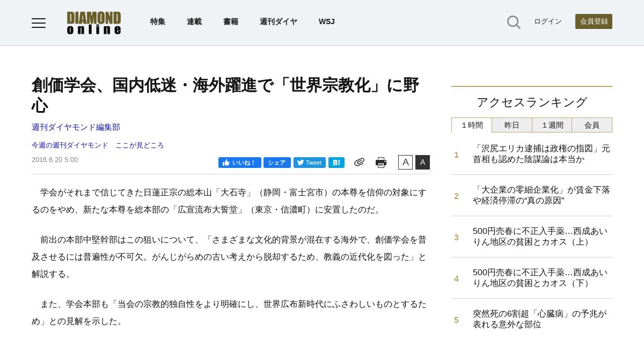
Task: Click the paragraph starting また、学会本部も
Action: click(x=229, y=313)
